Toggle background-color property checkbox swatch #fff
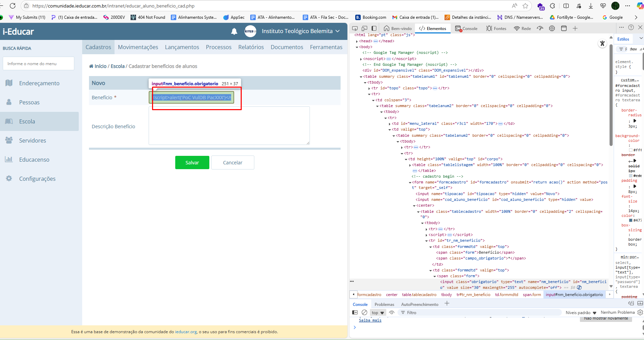The image size is (644, 340). tap(631, 150)
